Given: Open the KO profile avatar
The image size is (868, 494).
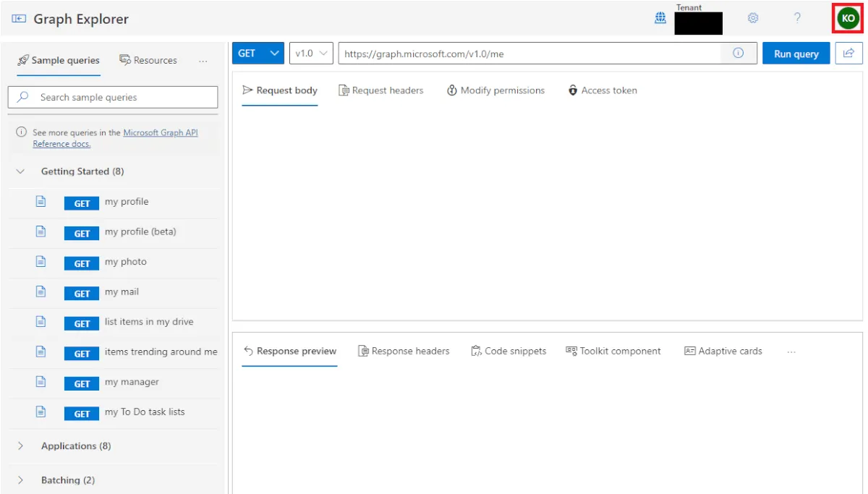Looking at the screenshot, I should 848,18.
